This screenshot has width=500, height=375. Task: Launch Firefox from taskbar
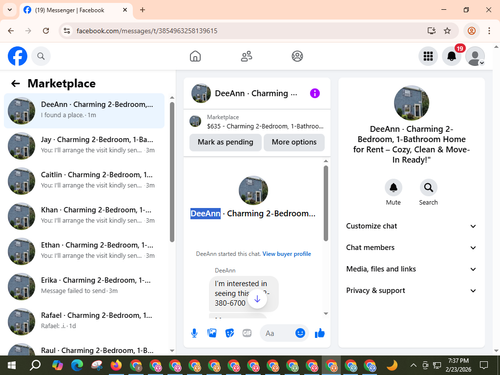coord(116,365)
